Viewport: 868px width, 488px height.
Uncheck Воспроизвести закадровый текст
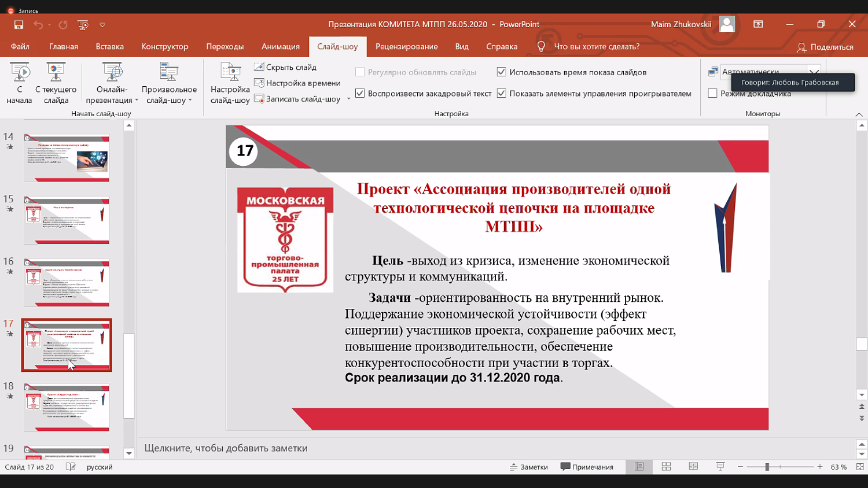[360, 93]
